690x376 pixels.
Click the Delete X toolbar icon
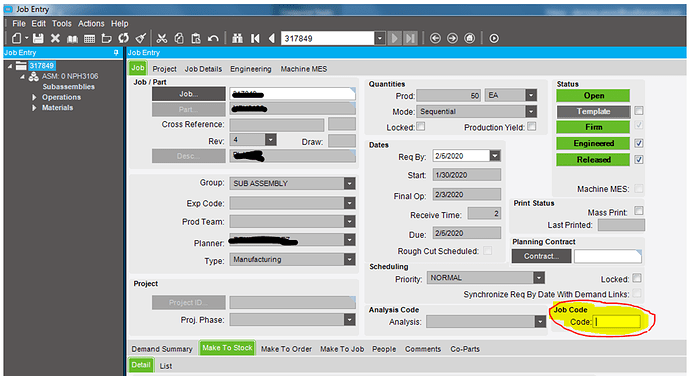coord(55,38)
